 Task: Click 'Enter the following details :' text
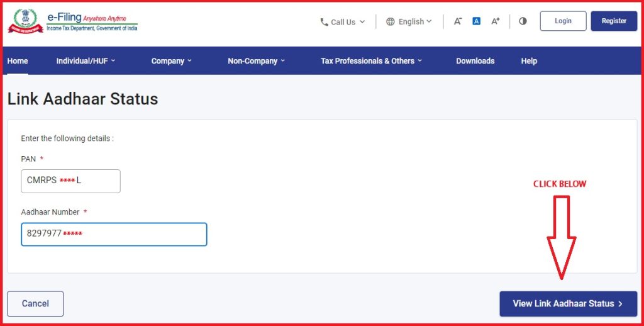coord(67,138)
